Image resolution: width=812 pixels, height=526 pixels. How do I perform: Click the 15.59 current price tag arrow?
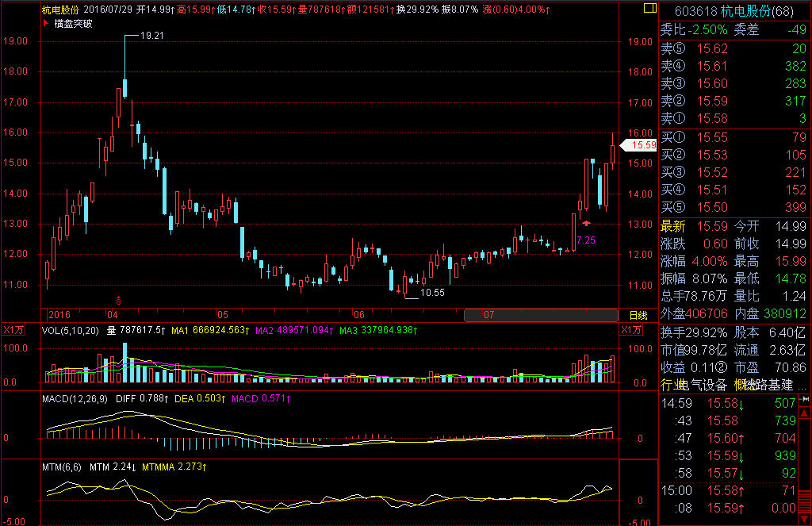pos(638,145)
